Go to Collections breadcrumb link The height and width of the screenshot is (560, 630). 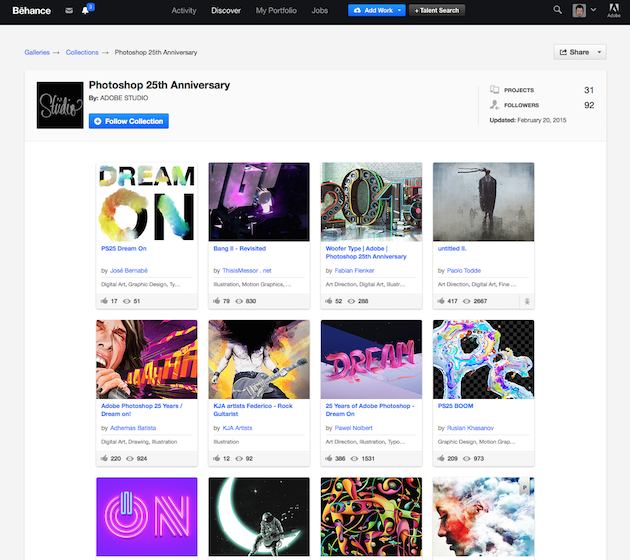coord(82,52)
